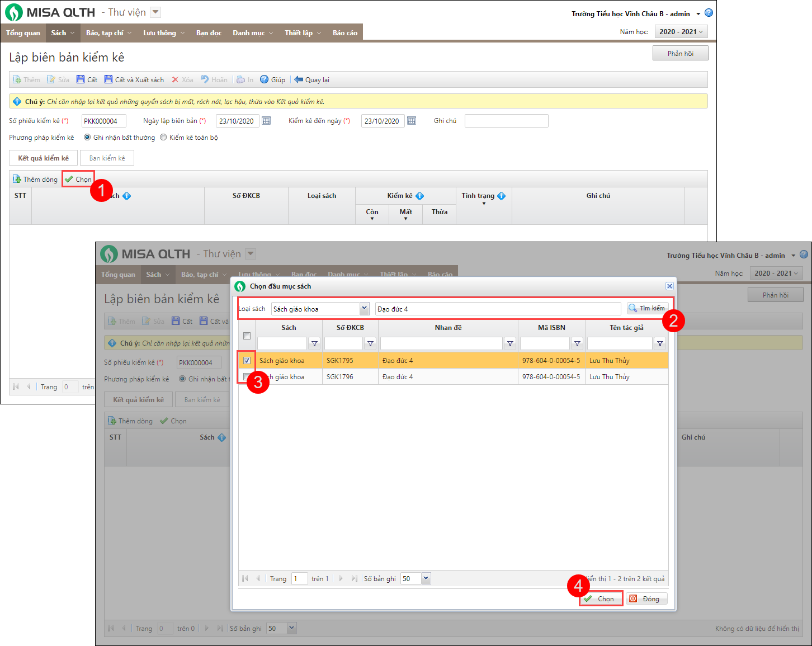
Task: Open the Thư viện module dropdown in the top window
Action: tap(155, 12)
